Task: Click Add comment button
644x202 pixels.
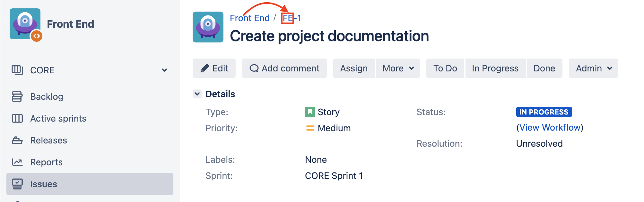Action: pyautogui.click(x=284, y=68)
